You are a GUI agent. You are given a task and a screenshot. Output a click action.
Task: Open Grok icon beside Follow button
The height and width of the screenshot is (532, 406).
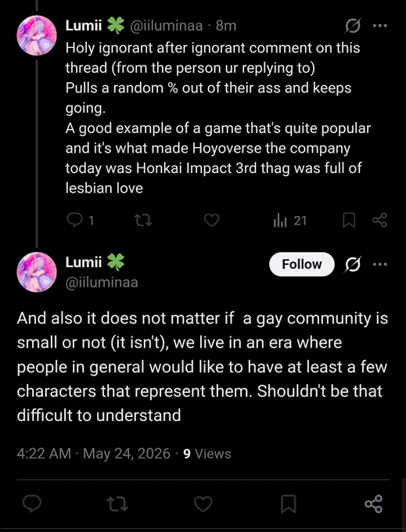(x=353, y=264)
